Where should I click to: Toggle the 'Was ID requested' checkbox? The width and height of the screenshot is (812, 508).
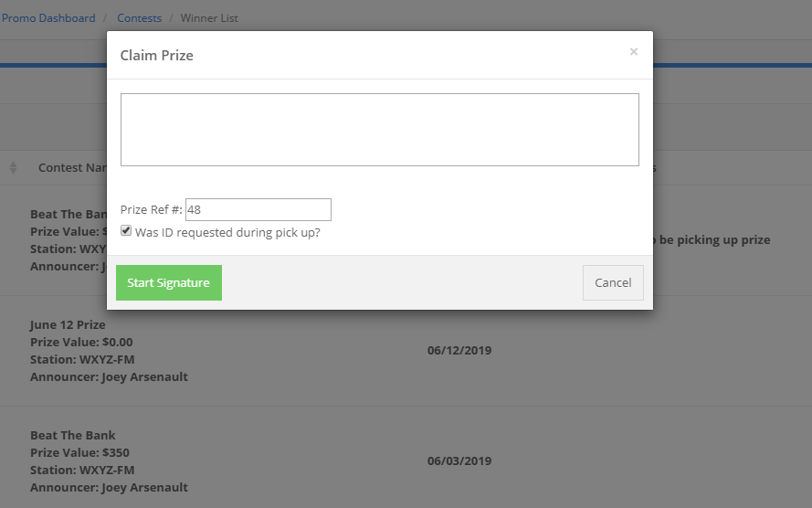pyautogui.click(x=126, y=232)
